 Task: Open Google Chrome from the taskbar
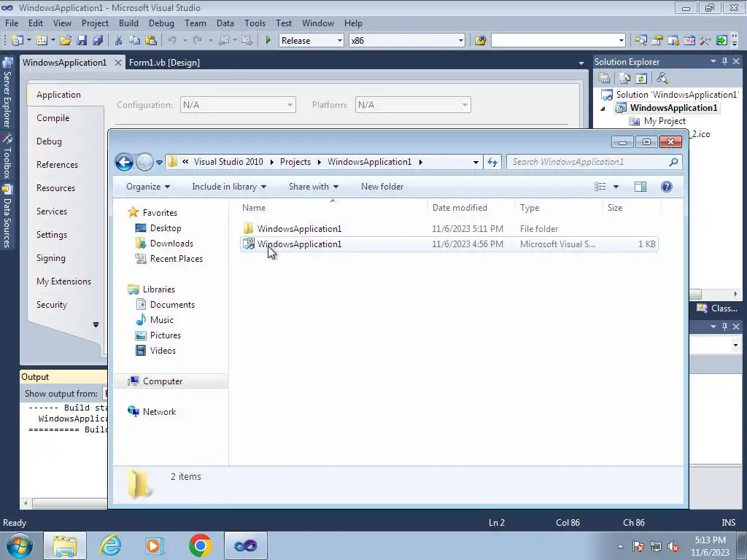200,545
